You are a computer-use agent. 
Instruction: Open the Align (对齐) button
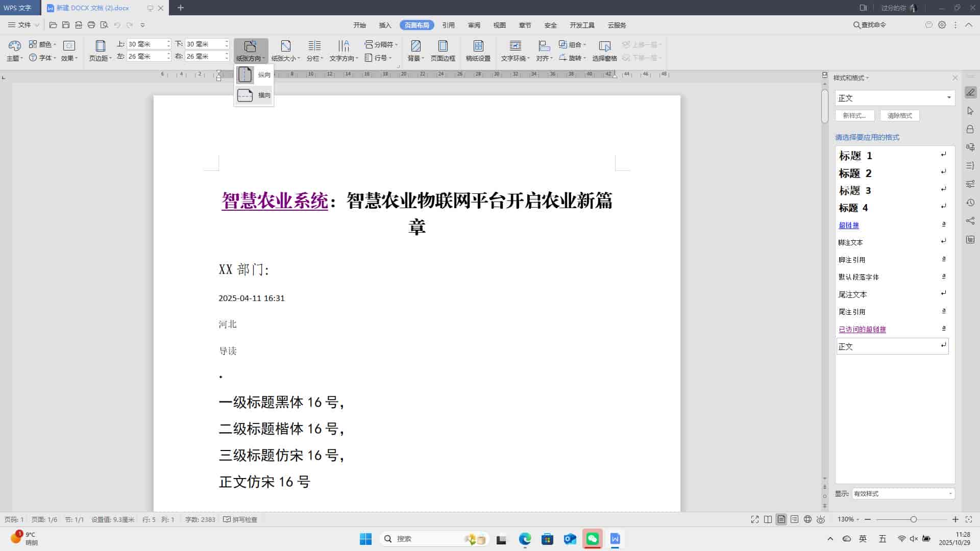click(x=544, y=51)
